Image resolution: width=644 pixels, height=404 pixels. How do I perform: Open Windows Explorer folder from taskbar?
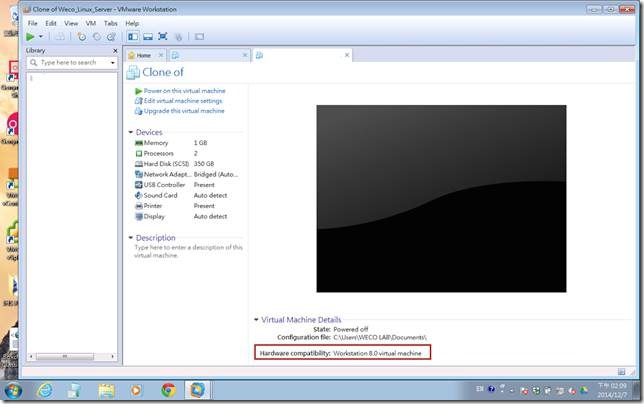click(106, 390)
